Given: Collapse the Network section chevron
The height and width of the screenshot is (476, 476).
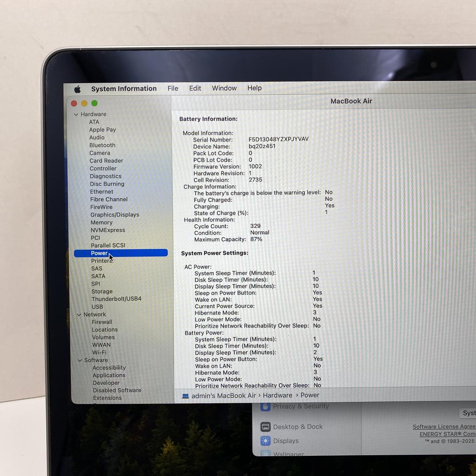Looking at the screenshot, I should [79, 315].
